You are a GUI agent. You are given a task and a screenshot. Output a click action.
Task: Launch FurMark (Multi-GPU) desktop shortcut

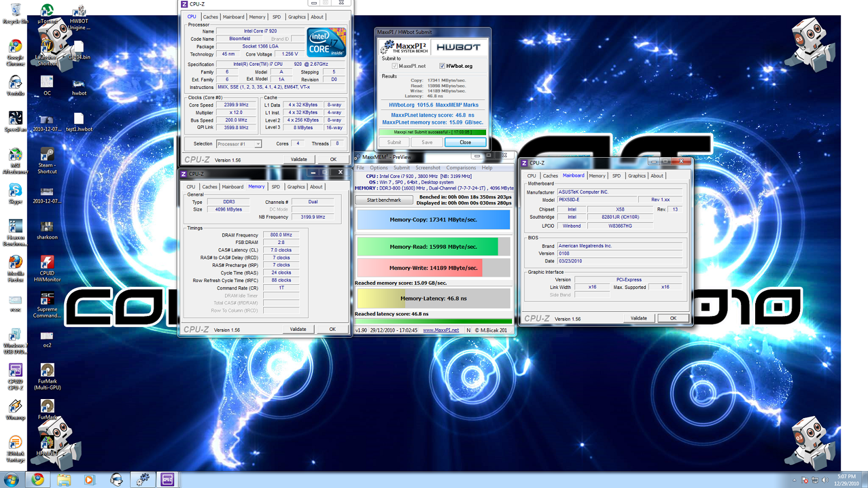pyautogui.click(x=47, y=376)
